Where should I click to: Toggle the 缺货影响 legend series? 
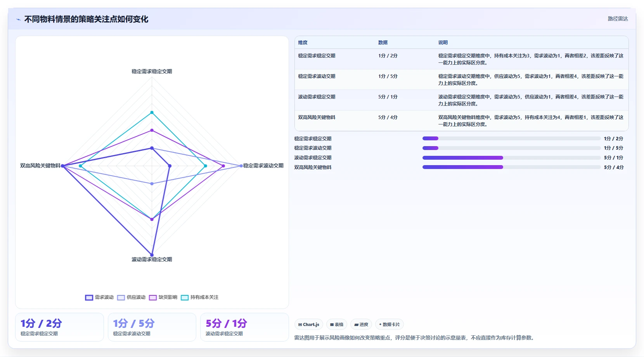click(x=163, y=297)
